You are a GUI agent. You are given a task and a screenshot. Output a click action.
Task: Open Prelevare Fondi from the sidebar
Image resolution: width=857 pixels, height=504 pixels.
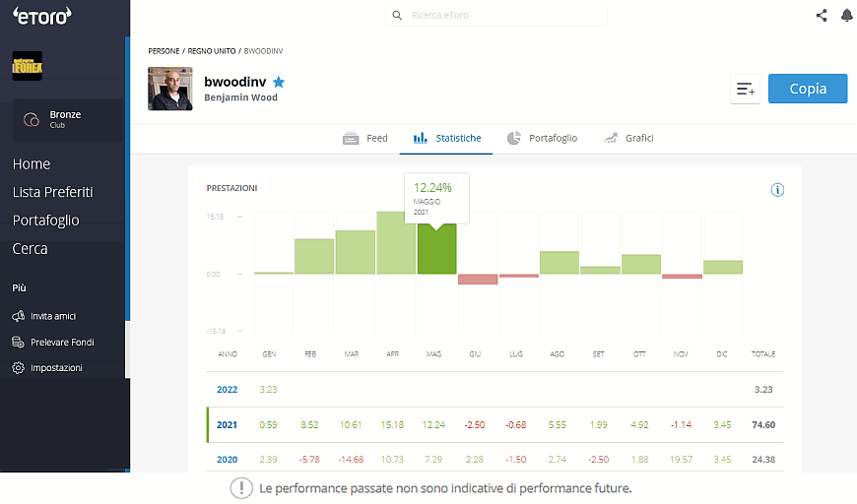pos(62,342)
